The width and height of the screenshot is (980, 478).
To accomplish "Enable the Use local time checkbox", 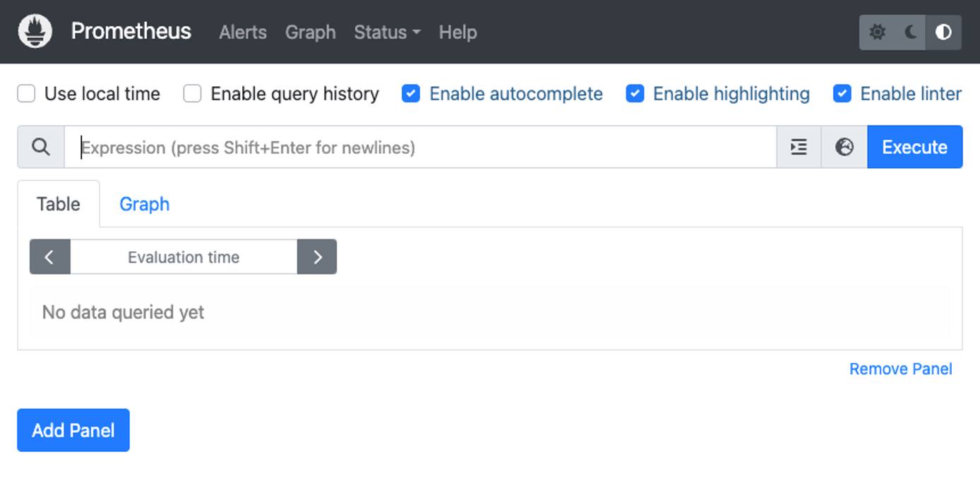I will tap(25, 93).
